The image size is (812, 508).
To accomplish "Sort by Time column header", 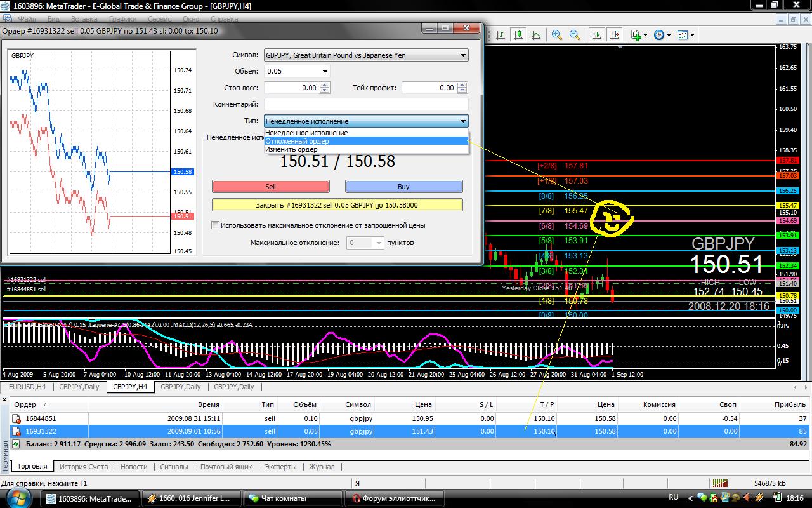I will click(156, 404).
